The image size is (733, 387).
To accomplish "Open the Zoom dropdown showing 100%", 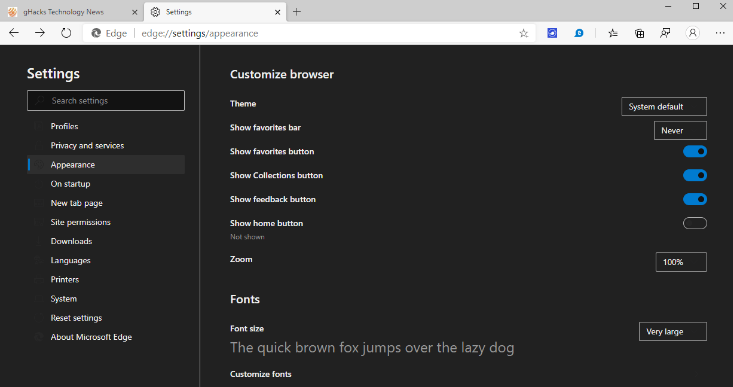I will (x=681, y=262).
